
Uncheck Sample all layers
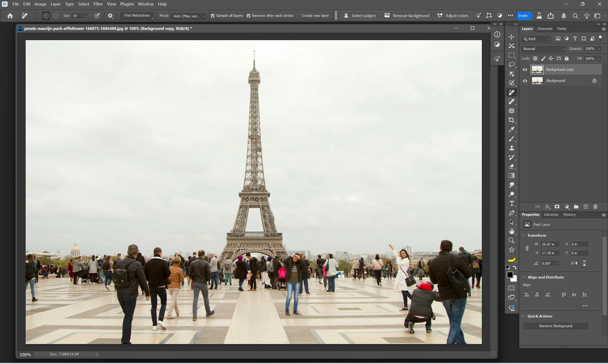(x=213, y=16)
